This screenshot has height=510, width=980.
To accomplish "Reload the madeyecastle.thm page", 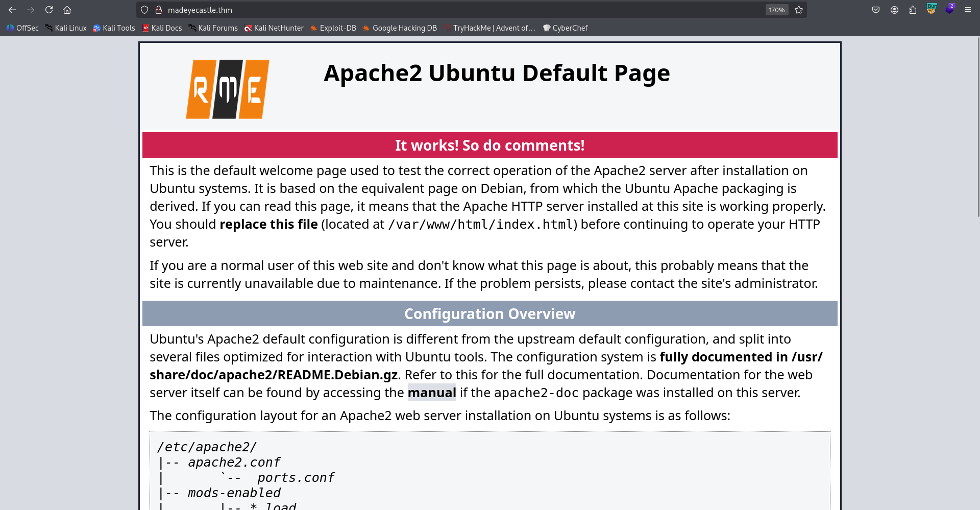I will click(x=49, y=10).
